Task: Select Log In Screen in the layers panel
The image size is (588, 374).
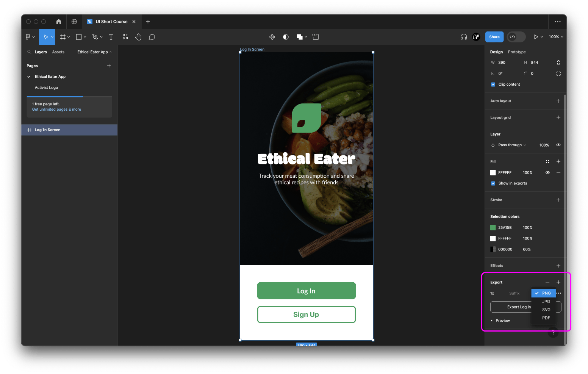Action: pyautogui.click(x=48, y=130)
